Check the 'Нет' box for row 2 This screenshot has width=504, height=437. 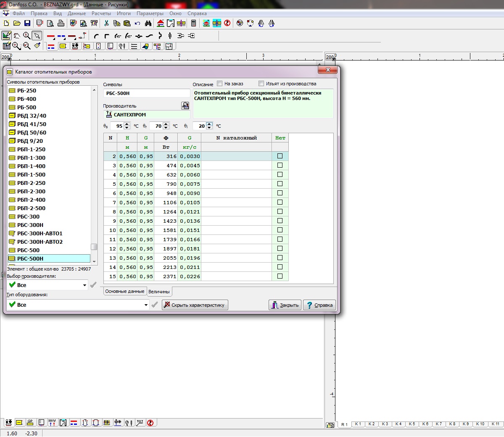coord(280,156)
